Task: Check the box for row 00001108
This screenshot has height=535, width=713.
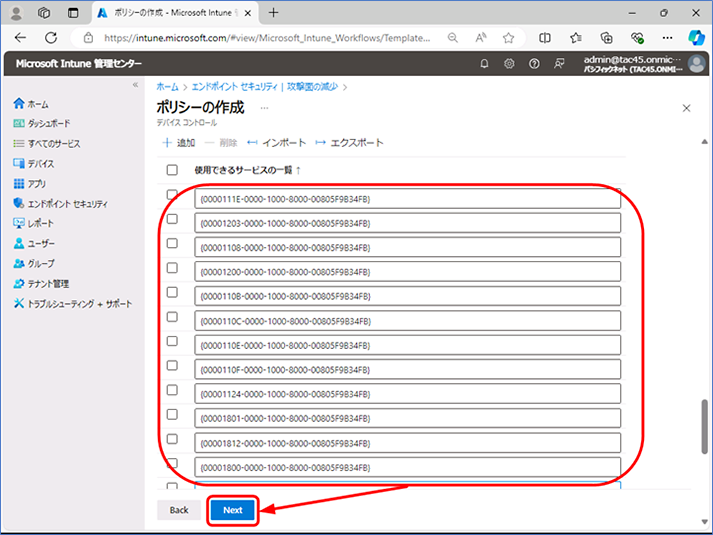Action: tap(172, 244)
